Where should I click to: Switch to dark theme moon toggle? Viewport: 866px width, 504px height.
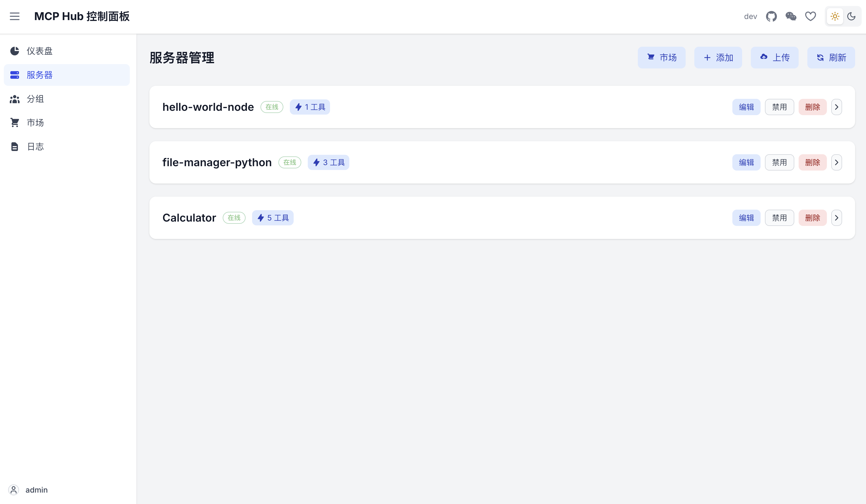(851, 16)
